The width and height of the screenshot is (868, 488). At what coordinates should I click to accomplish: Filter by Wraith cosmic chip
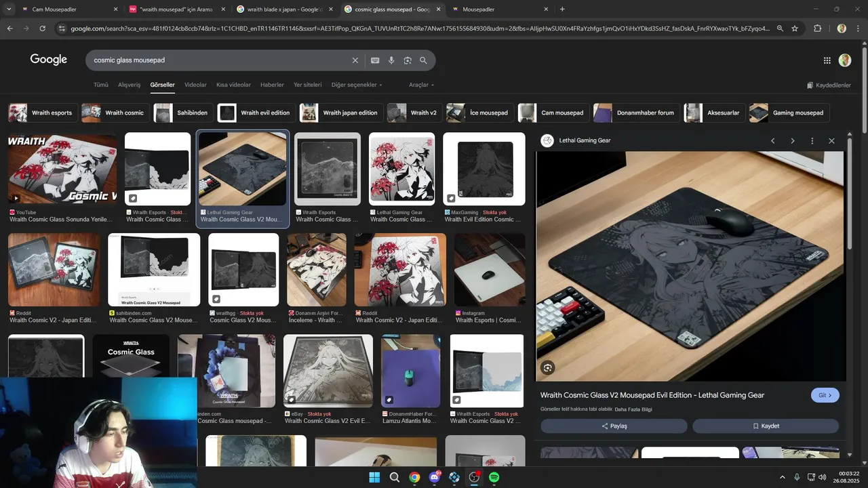coord(114,113)
